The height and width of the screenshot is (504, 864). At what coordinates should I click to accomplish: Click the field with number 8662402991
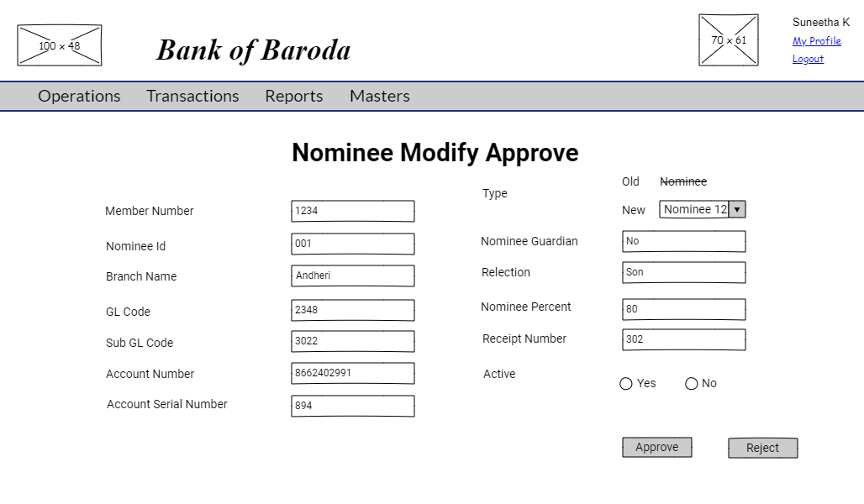[x=353, y=373]
